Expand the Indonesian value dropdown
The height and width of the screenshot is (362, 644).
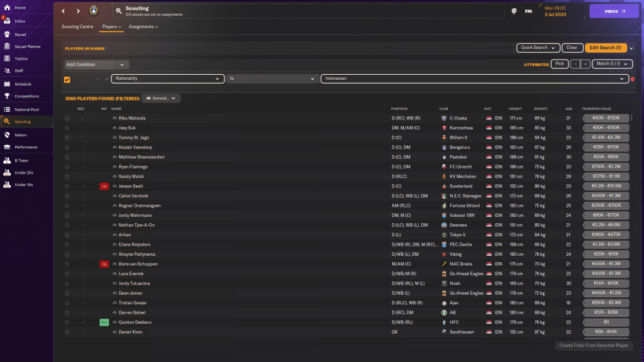622,79
